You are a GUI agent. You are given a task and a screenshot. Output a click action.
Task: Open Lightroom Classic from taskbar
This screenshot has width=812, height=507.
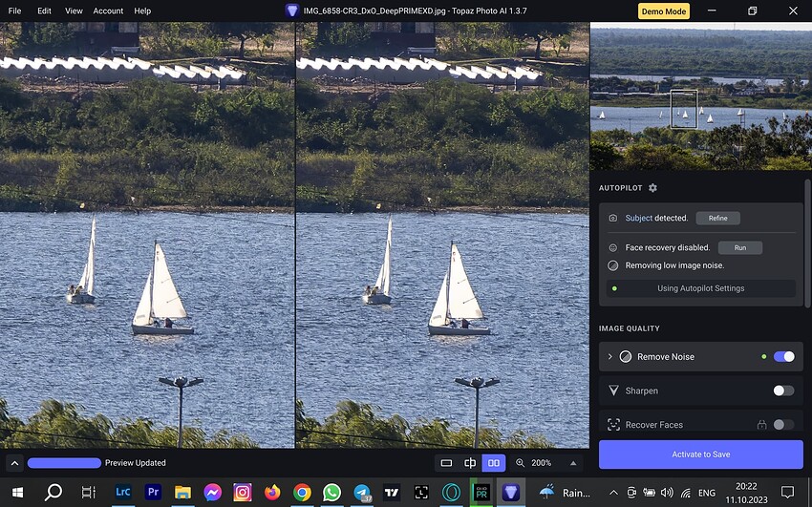point(122,492)
